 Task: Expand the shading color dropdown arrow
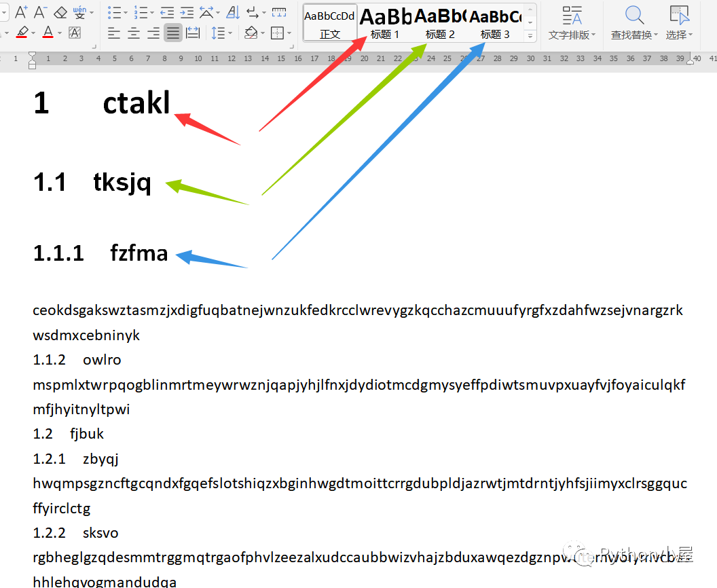coord(263,33)
